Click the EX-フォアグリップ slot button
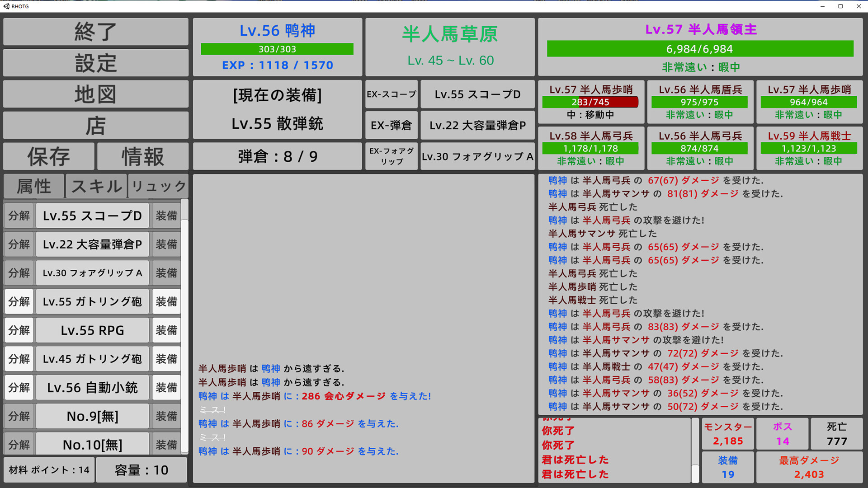Screen dimensions: 868x488 [391, 156]
